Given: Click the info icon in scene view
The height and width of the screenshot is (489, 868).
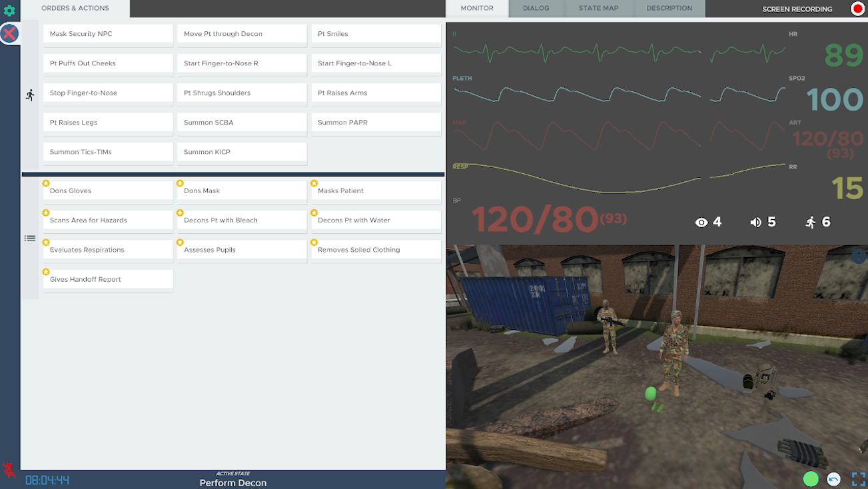Looking at the screenshot, I should (859, 255).
